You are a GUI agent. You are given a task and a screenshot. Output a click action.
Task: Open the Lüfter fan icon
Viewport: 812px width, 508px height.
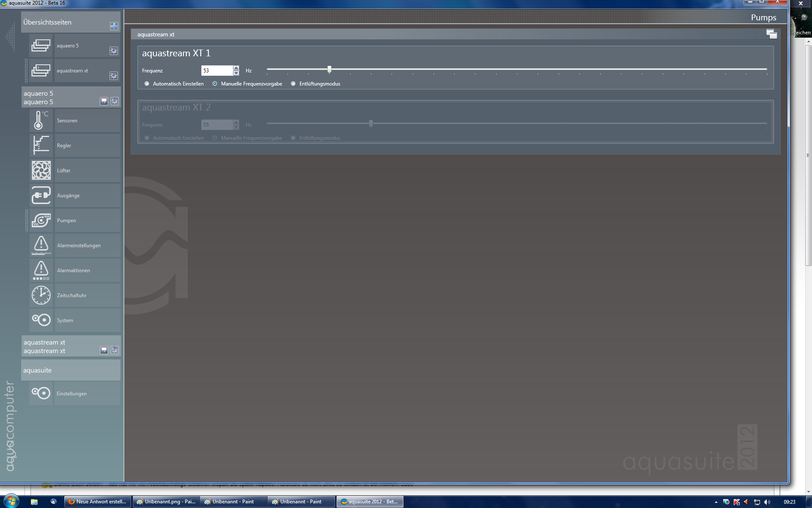click(x=41, y=171)
